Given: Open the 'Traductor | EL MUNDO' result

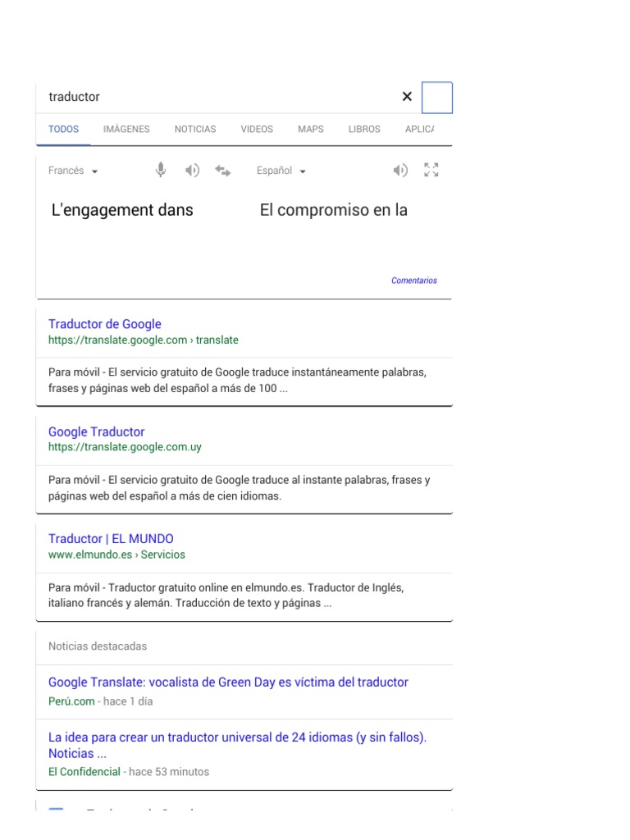Looking at the screenshot, I should coord(111,539).
